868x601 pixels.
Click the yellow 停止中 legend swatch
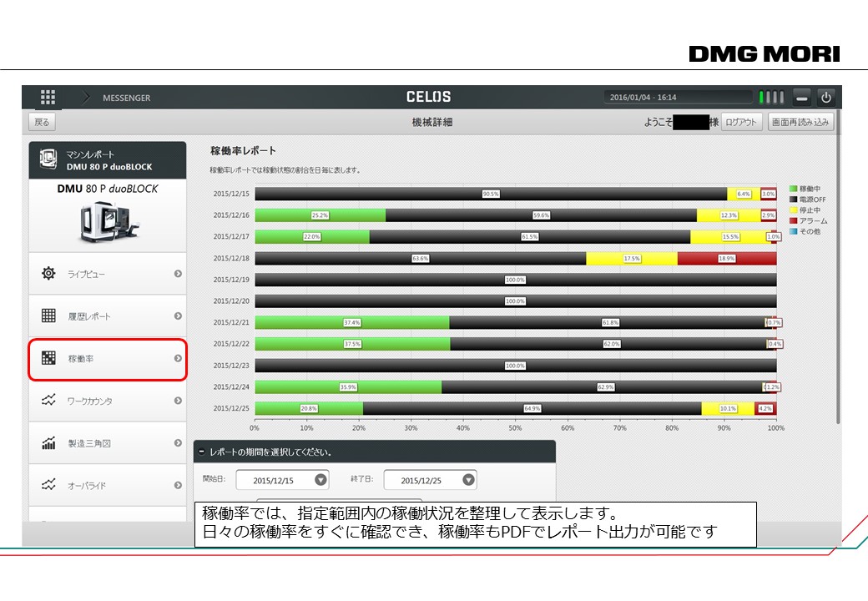793,210
